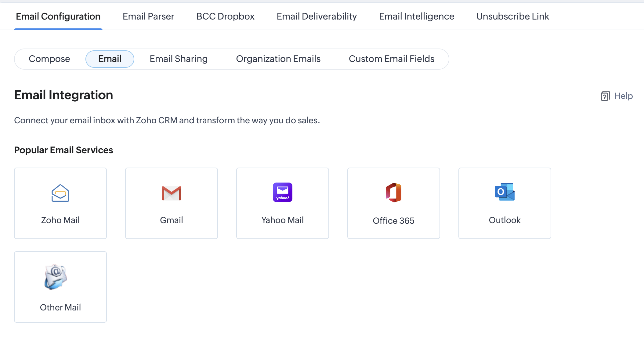Open the Help link text
Viewport: 644px width, 337px height.
coord(623,96)
